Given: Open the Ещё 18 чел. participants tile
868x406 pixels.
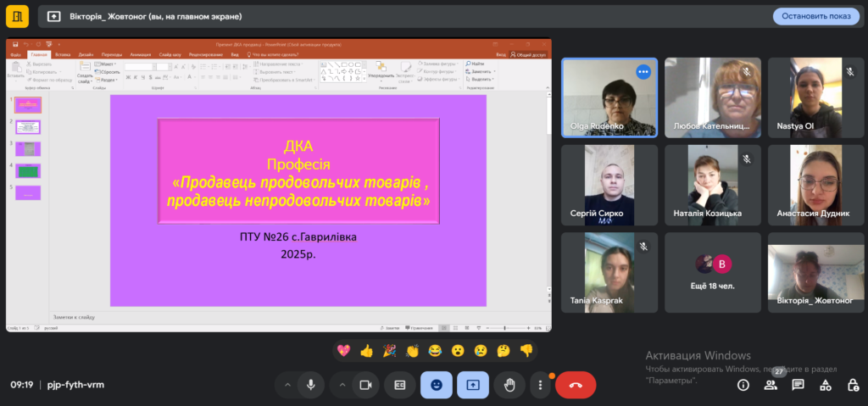Looking at the screenshot, I should click(711, 274).
